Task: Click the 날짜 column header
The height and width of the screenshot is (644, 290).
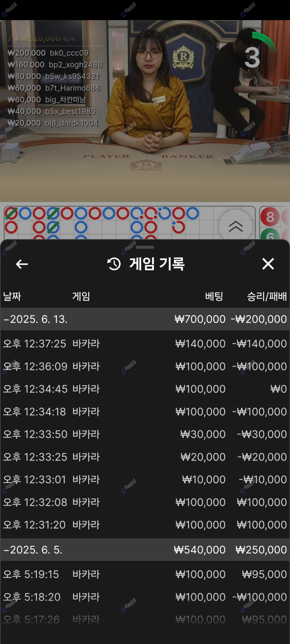Action: (x=12, y=296)
